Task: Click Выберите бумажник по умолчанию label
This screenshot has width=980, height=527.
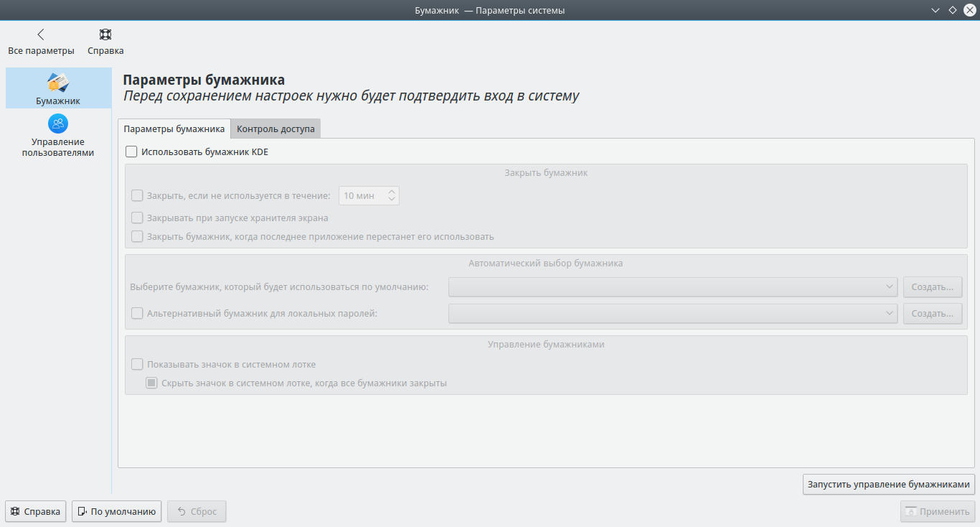Action: tap(279, 287)
